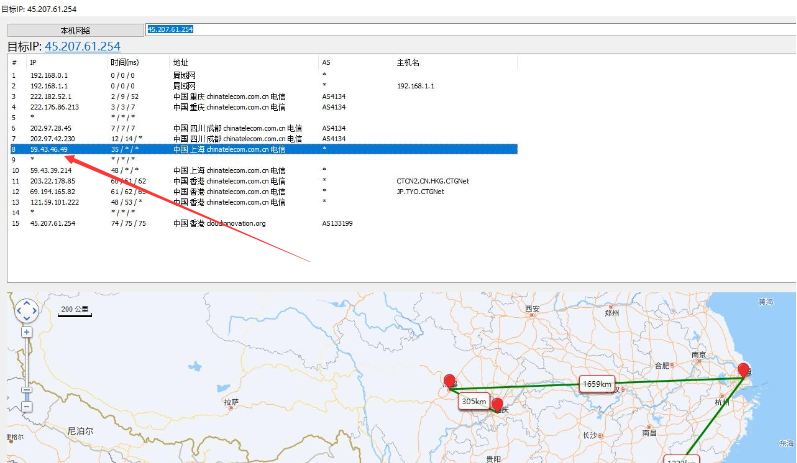This screenshot has height=463, width=797.
Task: Click the 2 / 9 / 52 time cell
Action: click(125, 97)
